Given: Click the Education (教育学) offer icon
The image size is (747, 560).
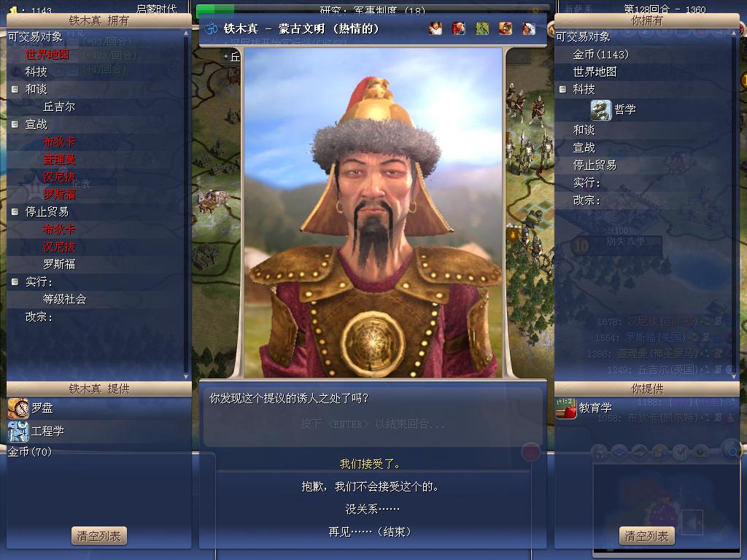Looking at the screenshot, I should click(566, 408).
